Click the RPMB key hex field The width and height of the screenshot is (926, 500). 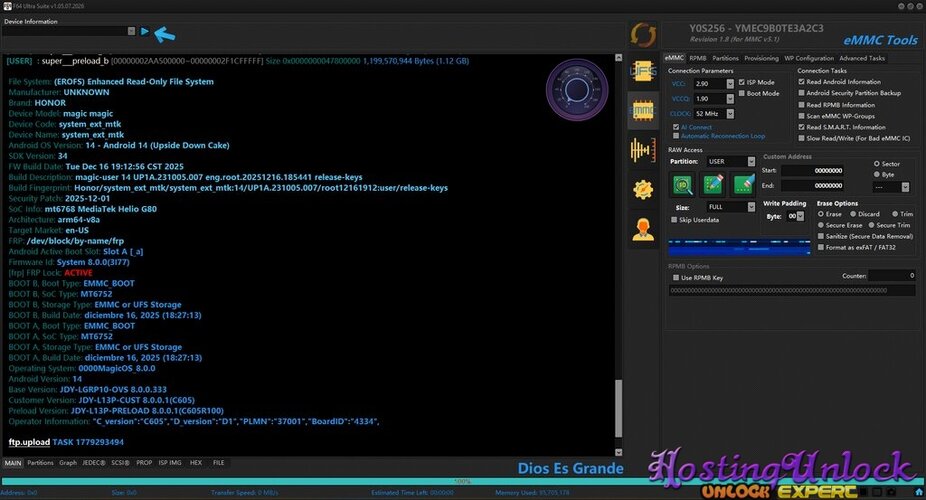[x=793, y=290]
